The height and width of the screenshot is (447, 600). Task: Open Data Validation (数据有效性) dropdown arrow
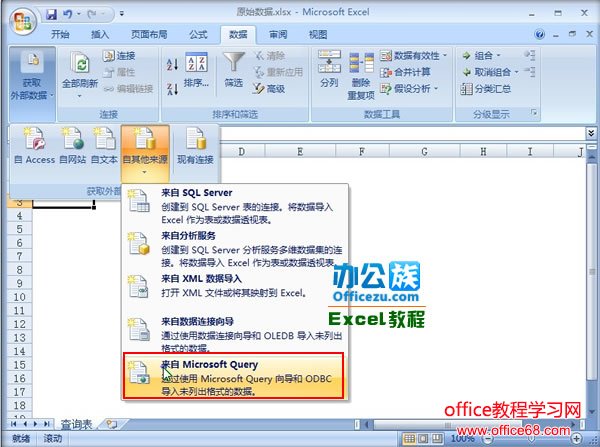[x=445, y=56]
